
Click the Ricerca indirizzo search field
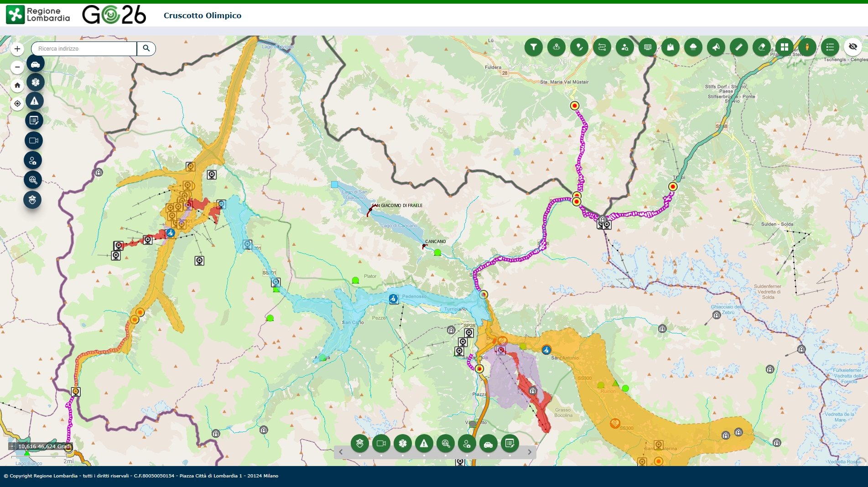click(84, 49)
